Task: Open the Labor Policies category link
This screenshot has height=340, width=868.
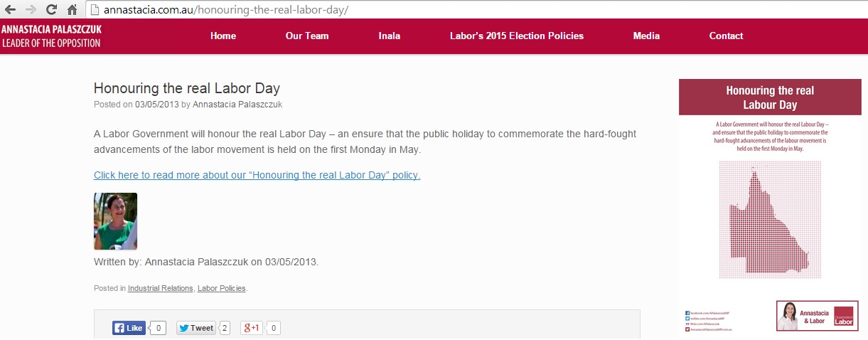Action: pyautogui.click(x=221, y=288)
